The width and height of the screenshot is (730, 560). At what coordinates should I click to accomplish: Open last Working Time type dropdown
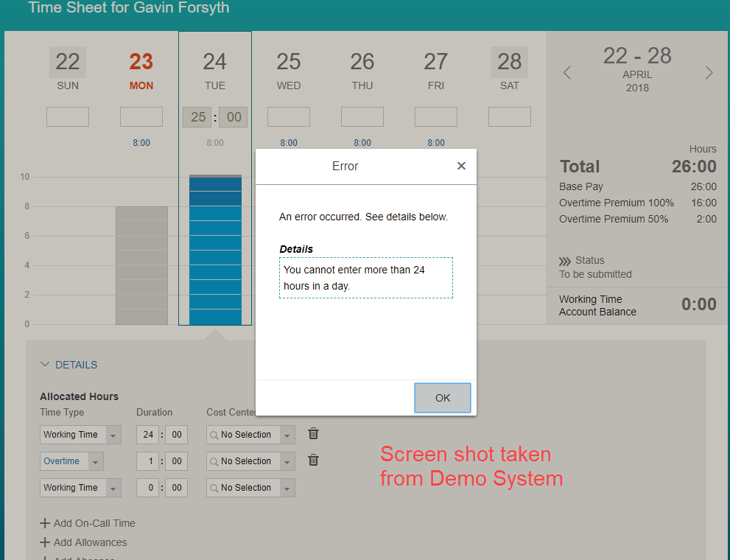(113, 488)
